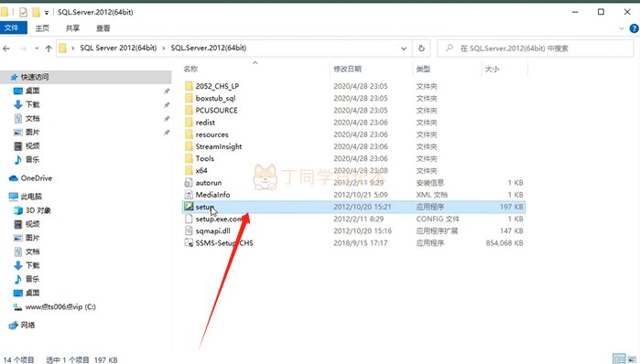The image size is (640, 364).
Task: Open 音乐 under 此电脑
Action: point(33,279)
